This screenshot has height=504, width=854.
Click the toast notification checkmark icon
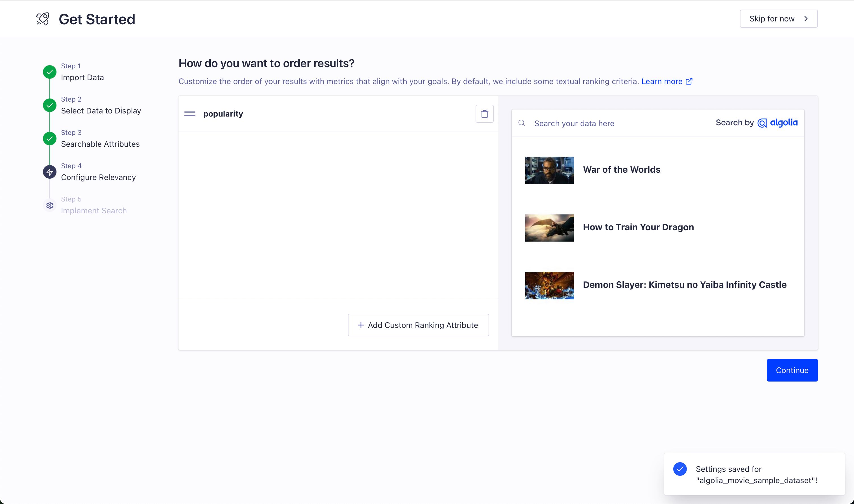tap(680, 469)
